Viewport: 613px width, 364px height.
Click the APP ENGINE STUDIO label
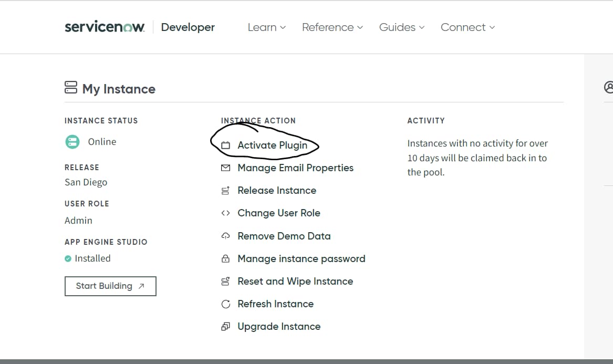[x=106, y=242]
